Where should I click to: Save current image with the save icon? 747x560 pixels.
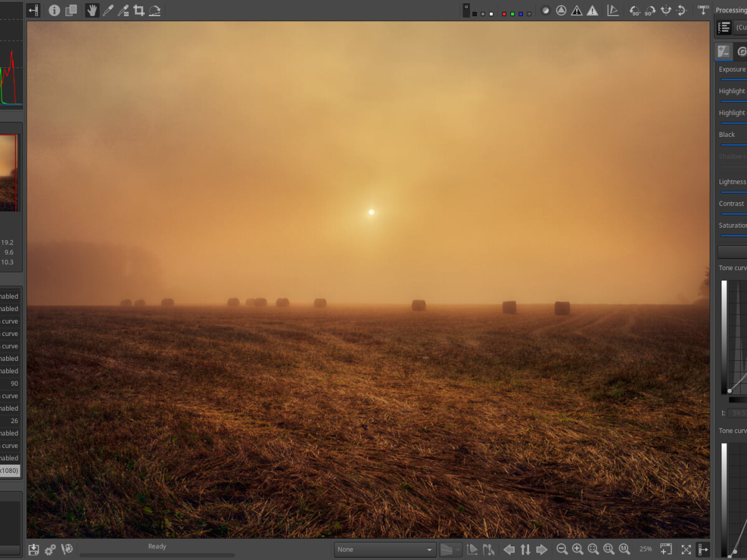coord(34,549)
